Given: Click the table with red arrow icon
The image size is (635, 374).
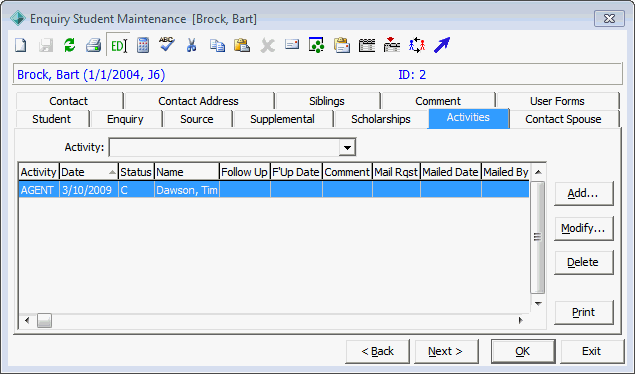Looking at the screenshot, I should tap(392, 45).
